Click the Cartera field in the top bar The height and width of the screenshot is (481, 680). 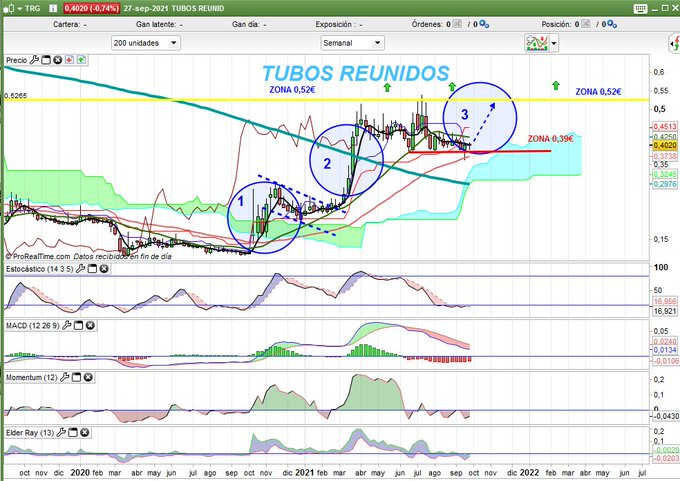(69, 24)
